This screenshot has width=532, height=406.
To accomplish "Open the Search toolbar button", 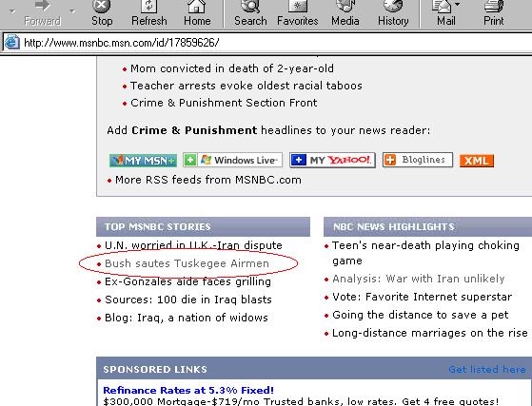I will pos(250,13).
